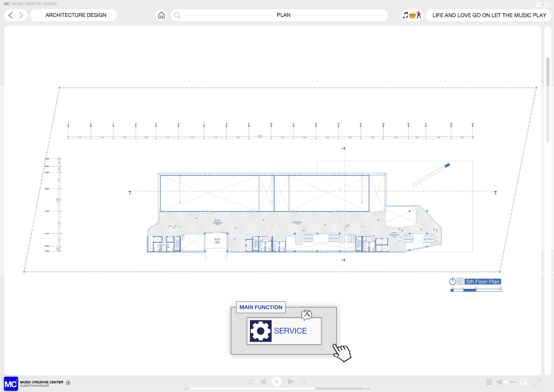Enter fullscreen with the expand arrows icon
Screen dimensions: 554x392
[538, 382]
